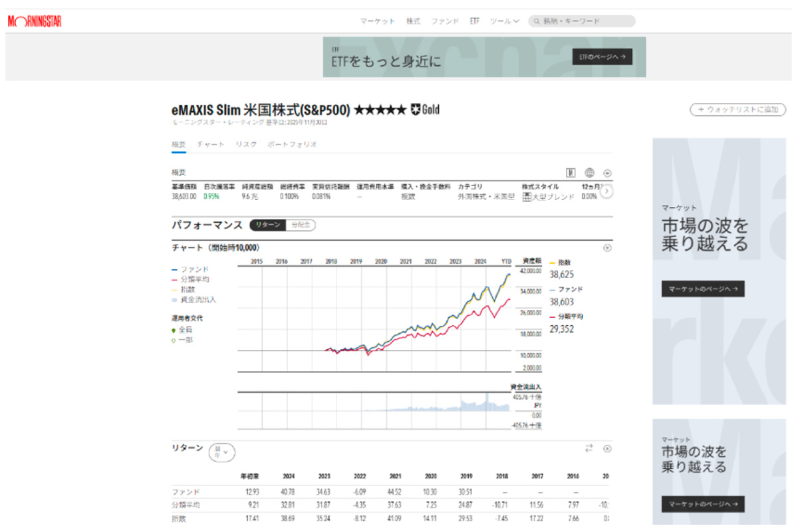
Task: Click the 株式スタイル style box grid icon
Action: coord(526,197)
